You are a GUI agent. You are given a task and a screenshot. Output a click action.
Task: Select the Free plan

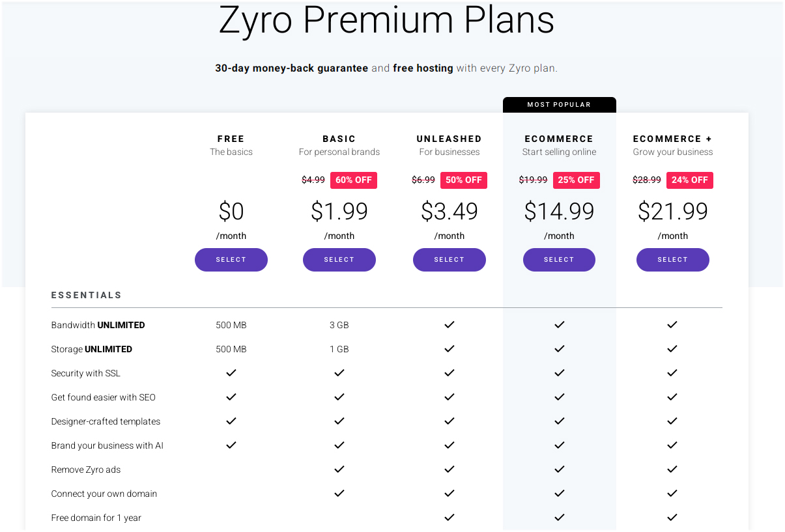(x=231, y=259)
